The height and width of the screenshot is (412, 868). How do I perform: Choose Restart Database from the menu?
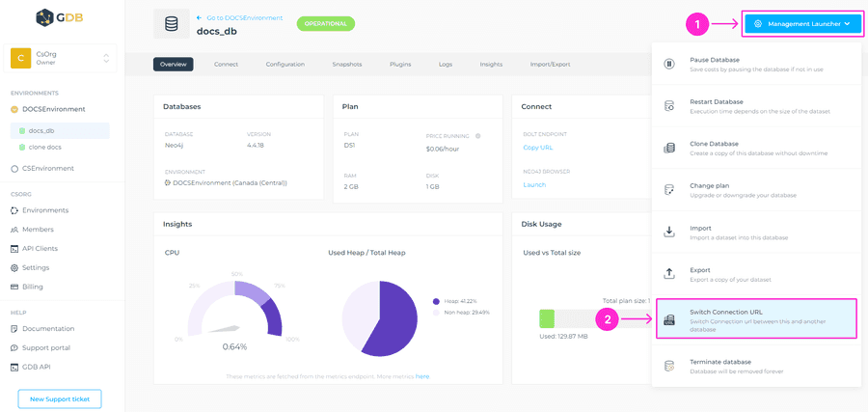[x=756, y=106]
